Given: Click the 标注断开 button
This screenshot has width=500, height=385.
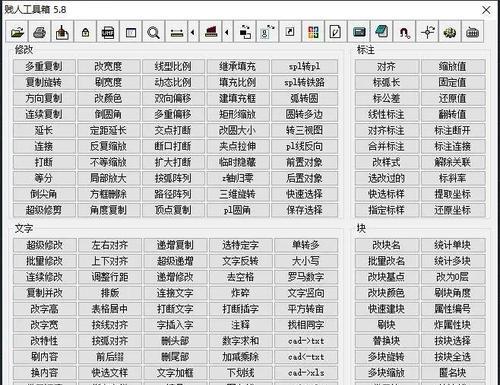Looking at the screenshot, I should (x=453, y=130).
